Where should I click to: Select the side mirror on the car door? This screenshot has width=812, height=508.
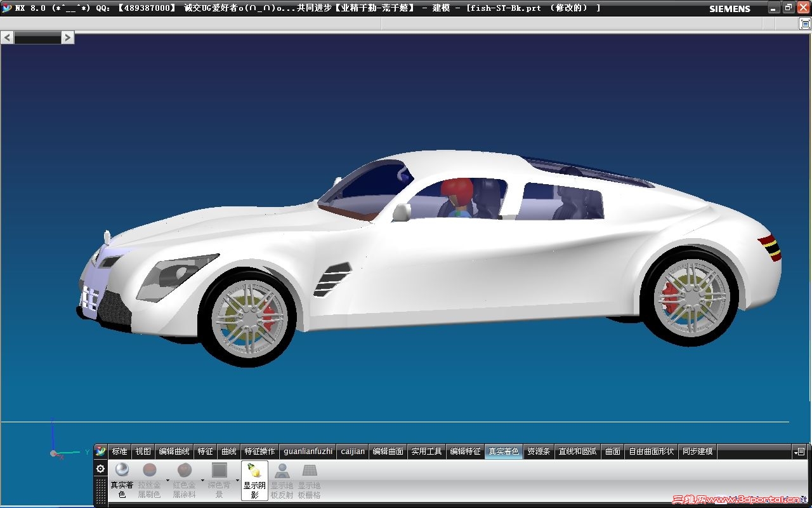(x=402, y=211)
